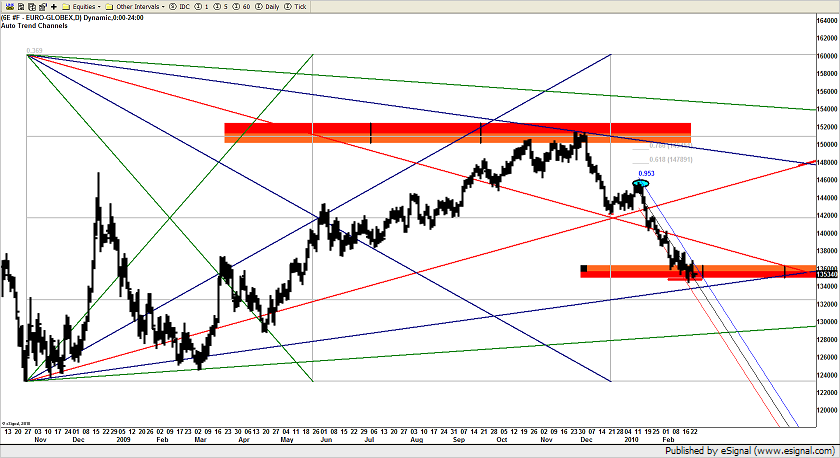This screenshot has width=840, height=458.
Task: Click the current price label on price axis
Action: click(824, 273)
